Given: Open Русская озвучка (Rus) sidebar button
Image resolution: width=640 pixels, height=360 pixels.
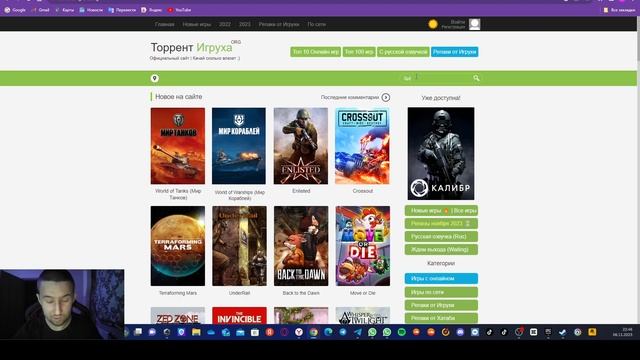Looking at the screenshot, I should [441, 236].
